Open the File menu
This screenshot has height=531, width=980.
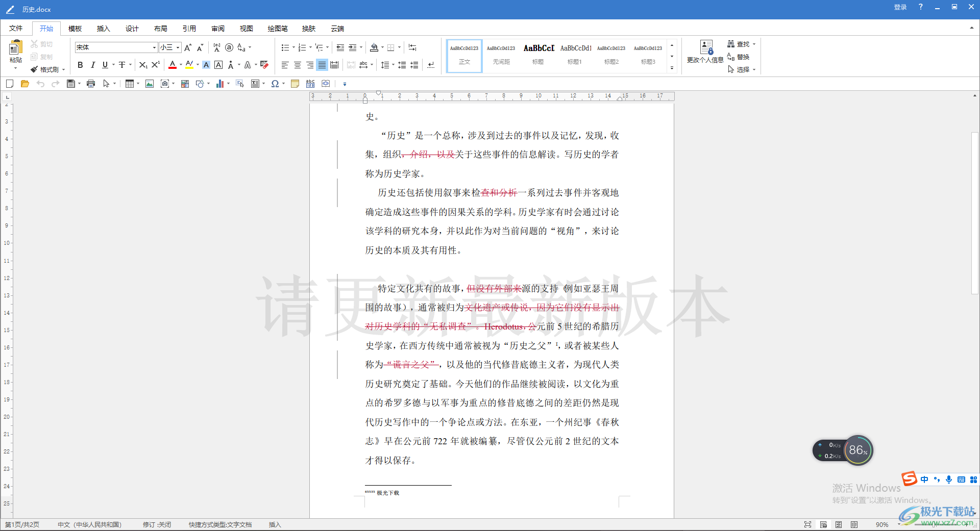click(16, 29)
